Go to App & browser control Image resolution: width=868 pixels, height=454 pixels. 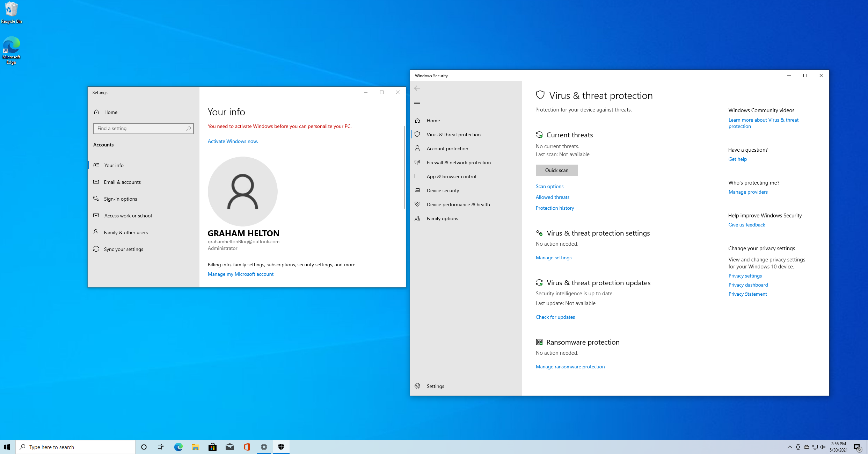[466, 176]
